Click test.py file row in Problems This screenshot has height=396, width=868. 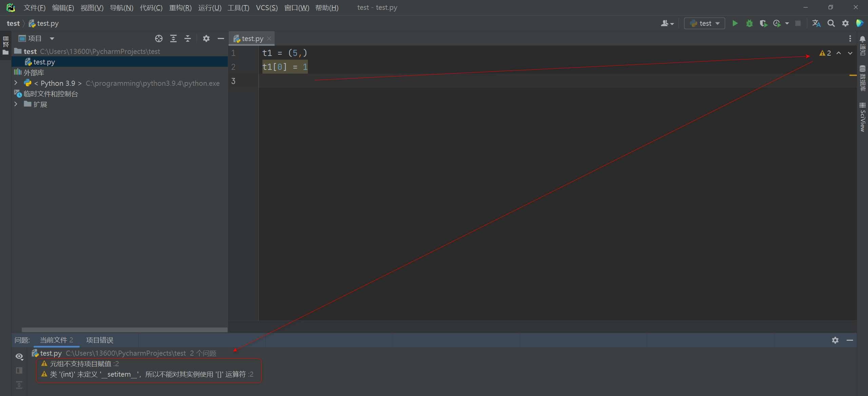(125, 353)
